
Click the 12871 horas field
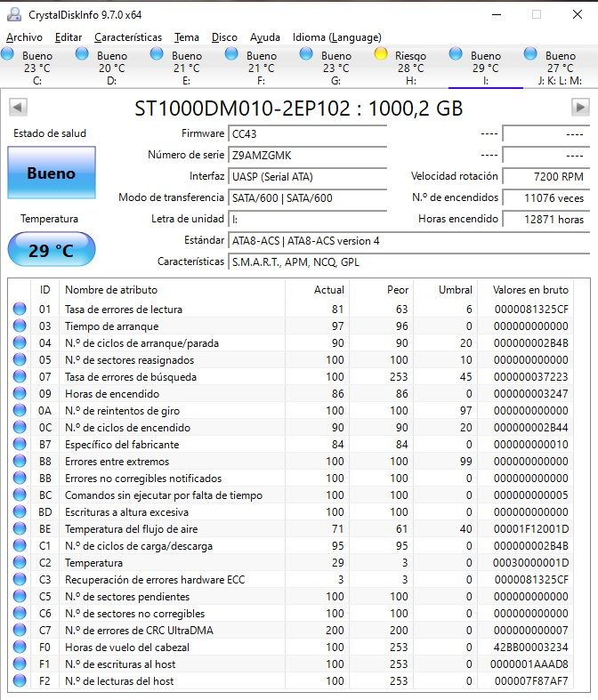[545, 219]
